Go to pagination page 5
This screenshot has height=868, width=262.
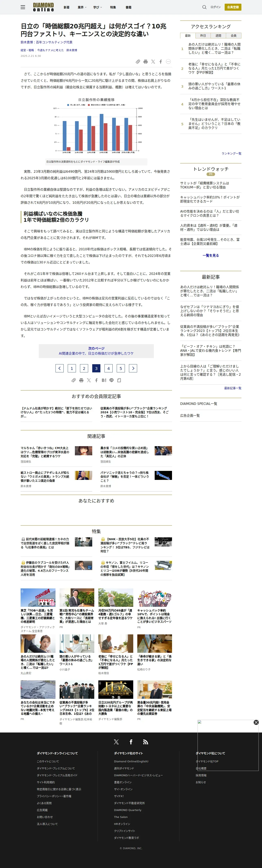[x=121, y=368]
